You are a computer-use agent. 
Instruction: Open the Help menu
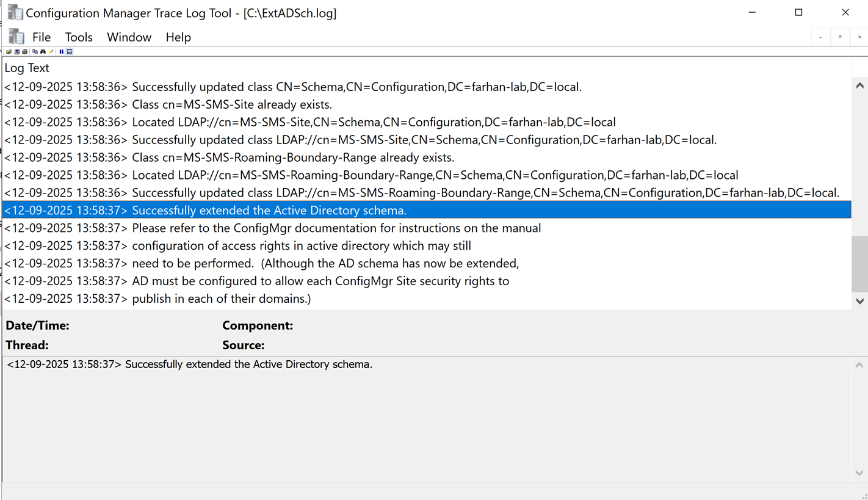tap(178, 37)
